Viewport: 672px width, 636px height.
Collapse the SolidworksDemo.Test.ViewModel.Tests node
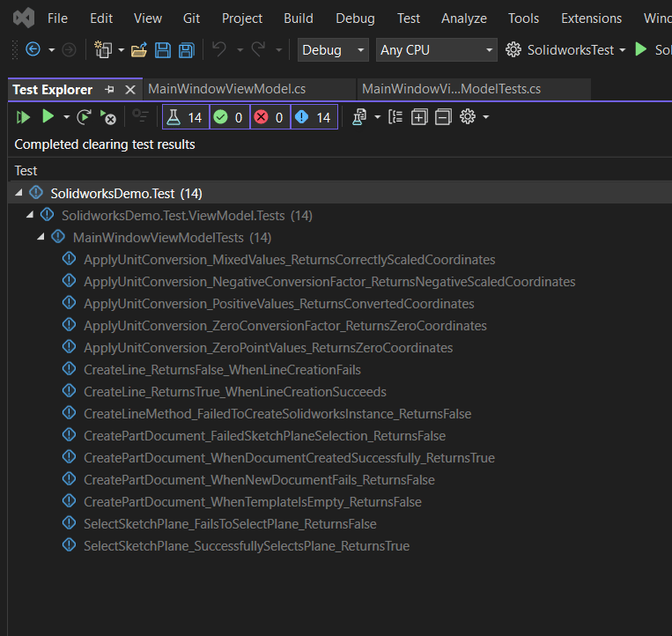coord(30,215)
